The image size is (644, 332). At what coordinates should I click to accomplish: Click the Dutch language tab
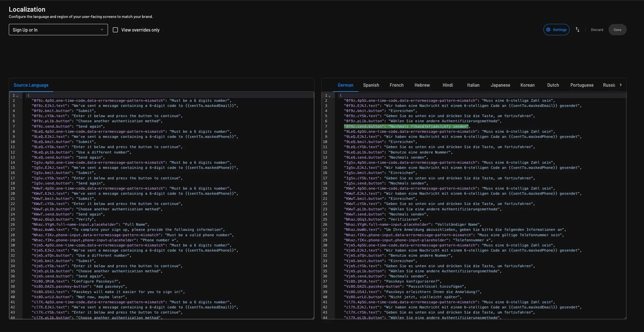(x=553, y=85)
